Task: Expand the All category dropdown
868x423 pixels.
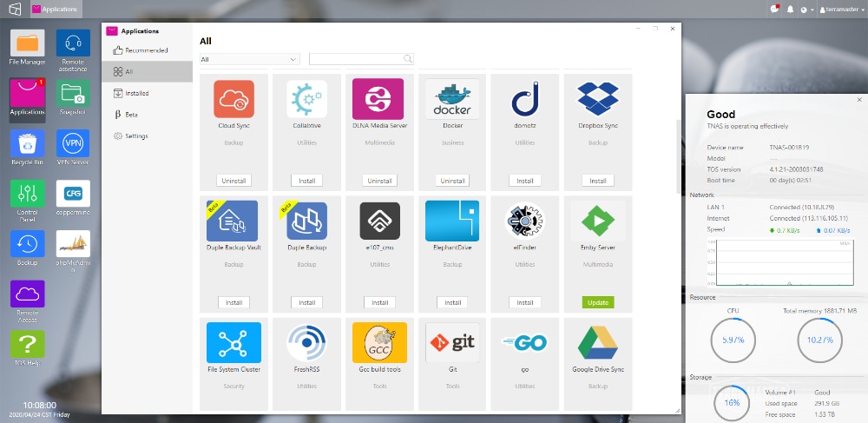Action: tap(250, 59)
